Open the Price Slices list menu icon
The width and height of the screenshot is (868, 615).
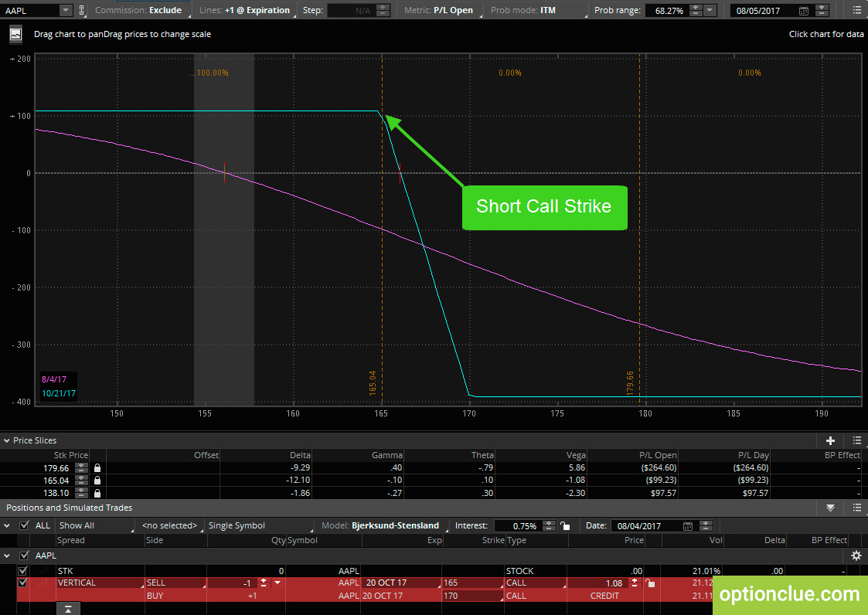pos(856,440)
